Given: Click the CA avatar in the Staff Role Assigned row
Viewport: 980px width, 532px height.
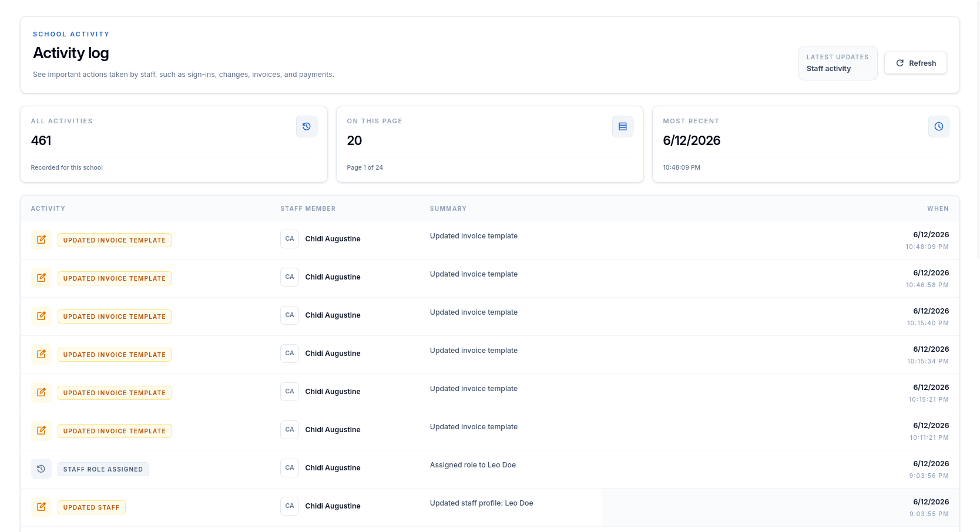Looking at the screenshot, I should [x=290, y=468].
